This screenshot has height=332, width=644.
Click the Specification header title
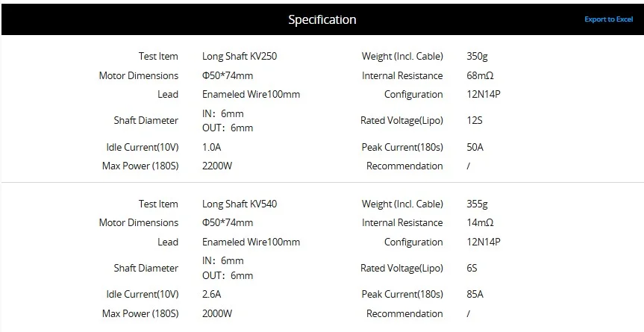pos(322,19)
